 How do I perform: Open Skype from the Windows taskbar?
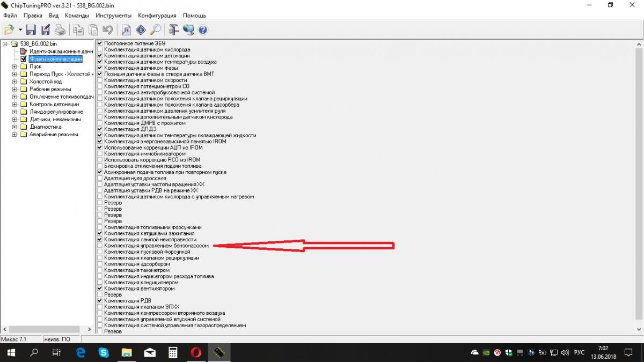click(x=104, y=352)
